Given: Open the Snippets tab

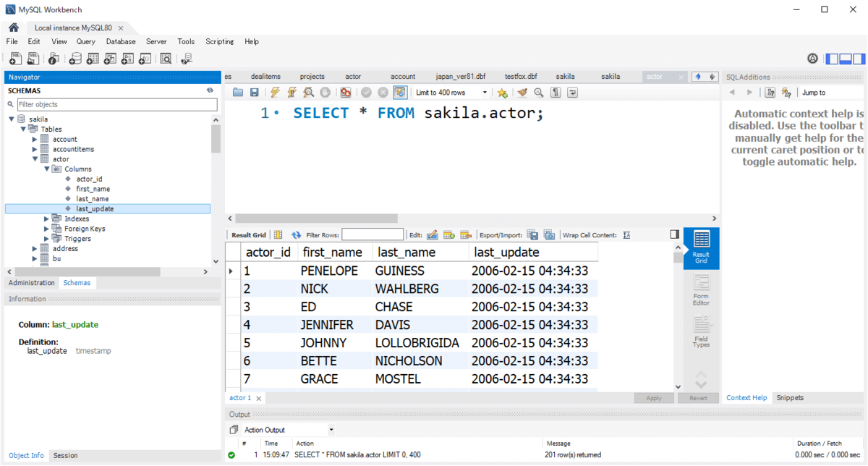Looking at the screenshot, I should [x=790, y=398].
